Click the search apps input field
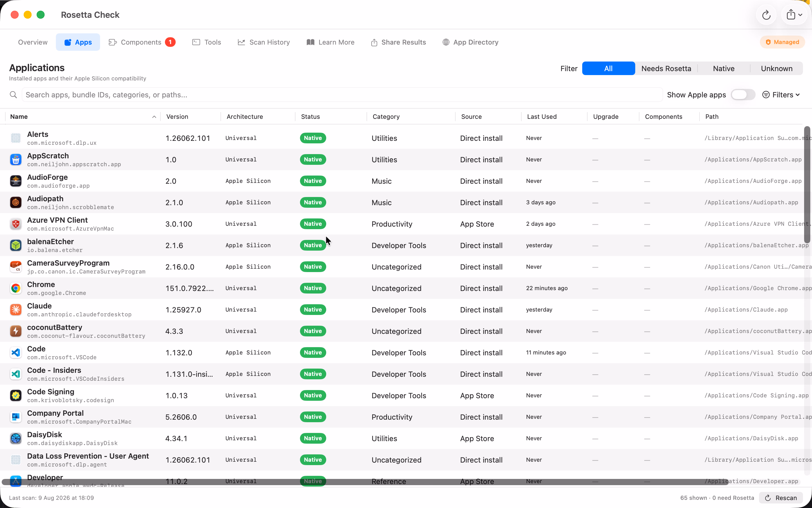Image resolution: width=812 pixels, height=508 pixels. (x=342, y=95)
